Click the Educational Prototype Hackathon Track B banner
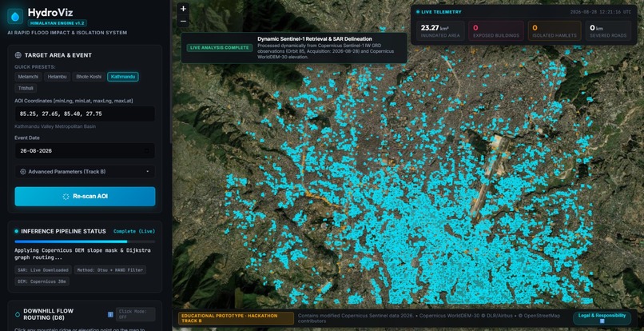Screen dimensions: 644x331 (x=236, y=318)
